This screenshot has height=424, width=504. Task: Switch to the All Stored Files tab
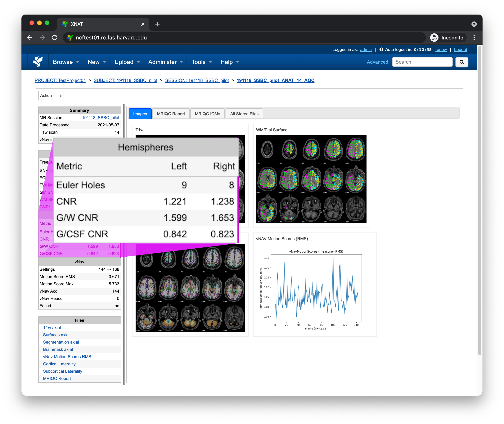pyautogui.click(x=244, y=114)
